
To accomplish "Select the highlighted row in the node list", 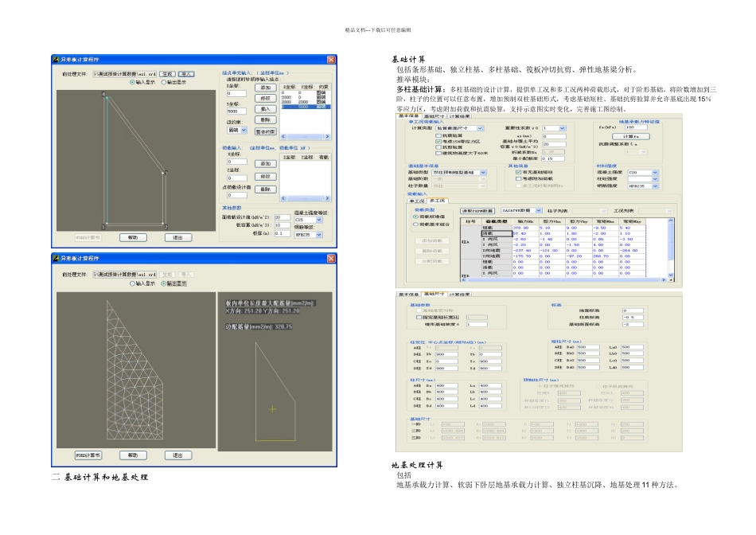I will [x=306, y=106].
